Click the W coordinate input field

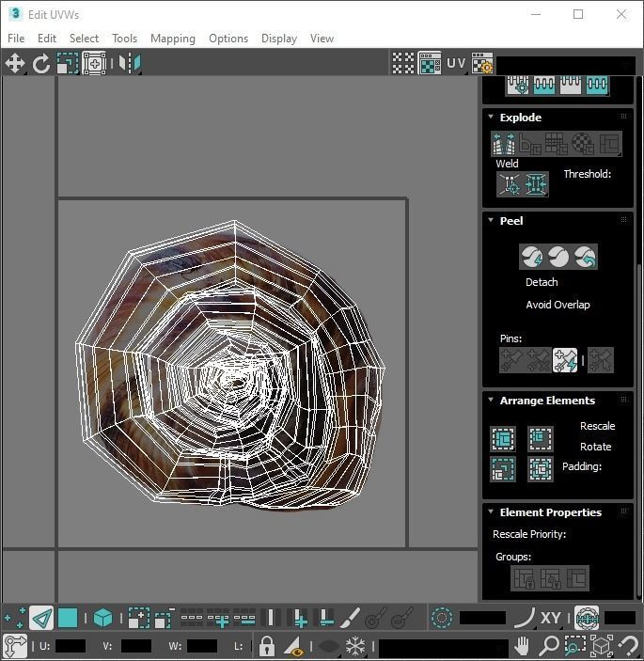point(202,646)
